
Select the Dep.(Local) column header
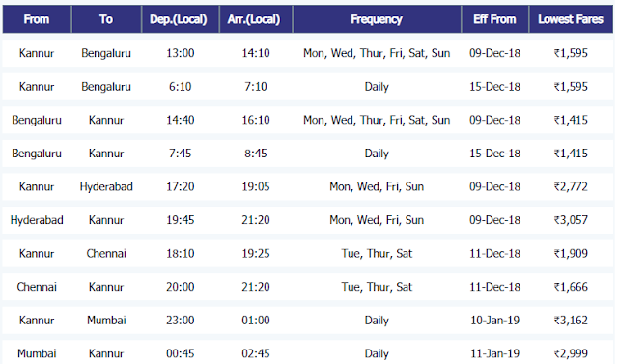(181, 19)
